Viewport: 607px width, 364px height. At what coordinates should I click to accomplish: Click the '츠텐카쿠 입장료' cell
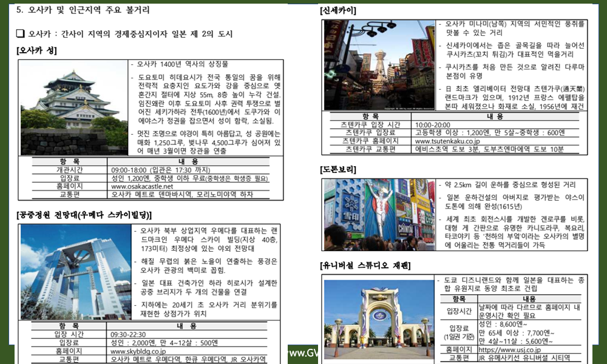click(x=370, y=133)
